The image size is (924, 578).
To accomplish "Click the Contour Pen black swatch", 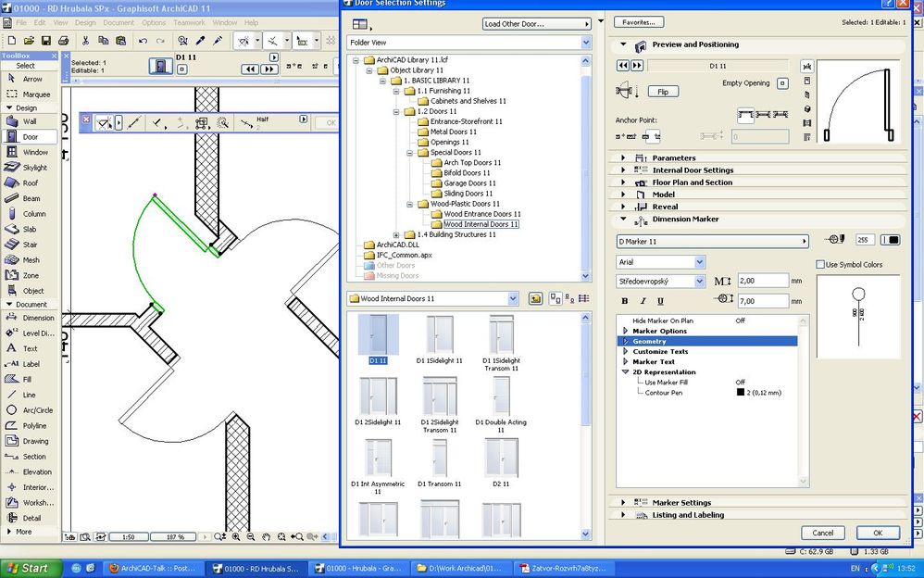I will point(741,392).
